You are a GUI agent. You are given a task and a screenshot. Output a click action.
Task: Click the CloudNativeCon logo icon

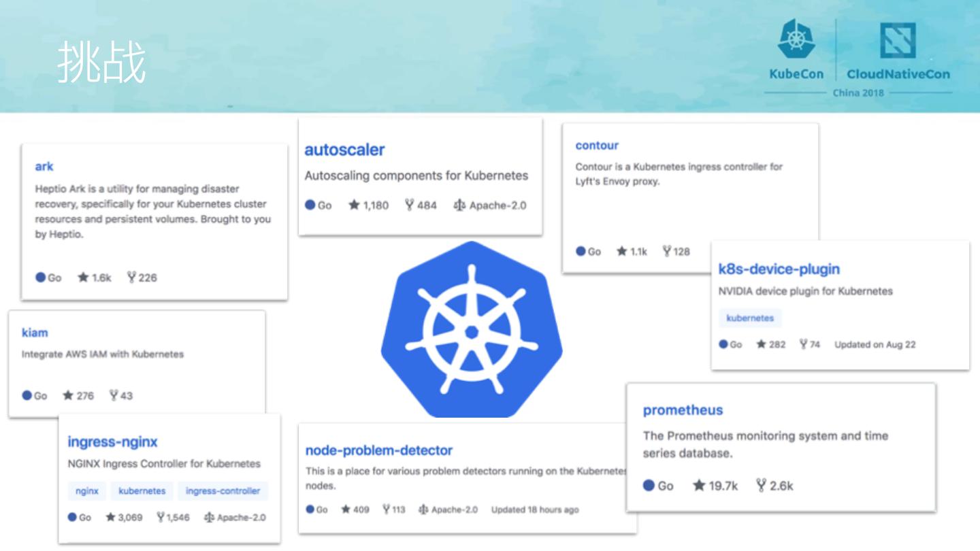(x=898, y=40)
